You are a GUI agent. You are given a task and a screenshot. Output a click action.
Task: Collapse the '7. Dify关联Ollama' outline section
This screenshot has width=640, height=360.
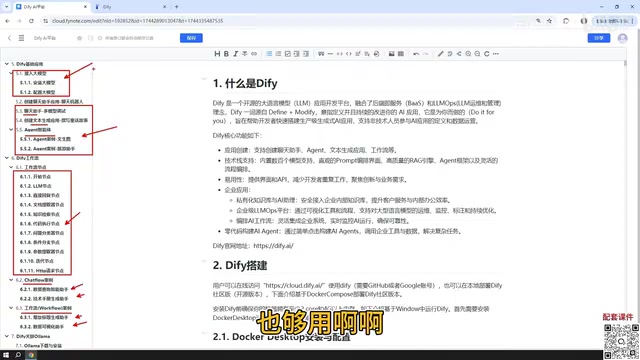tap(7, 336)
